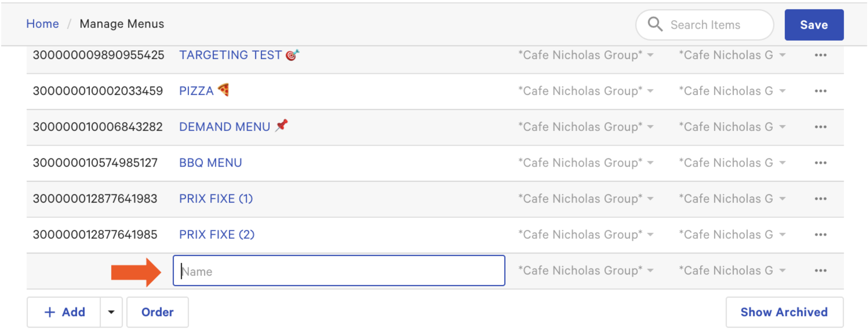This screenshot has height=330, width=868.
Task: Select the Manage Menus breadcrumb item
Action: pos(122,24)
